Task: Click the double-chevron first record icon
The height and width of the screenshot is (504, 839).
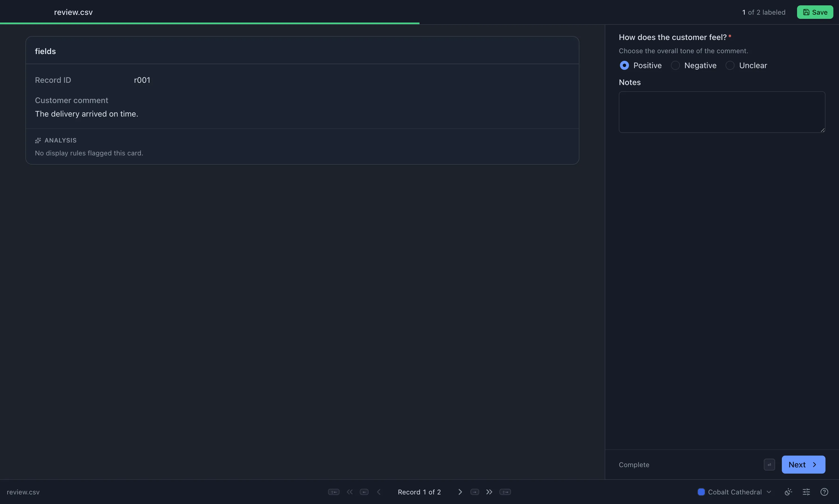Action: [349, 492]
